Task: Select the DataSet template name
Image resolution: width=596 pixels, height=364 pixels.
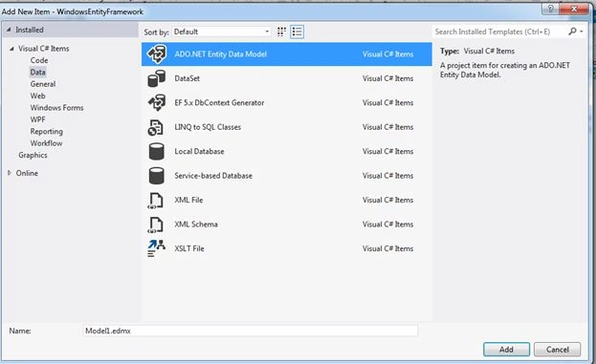Action: tap(187, 78)
